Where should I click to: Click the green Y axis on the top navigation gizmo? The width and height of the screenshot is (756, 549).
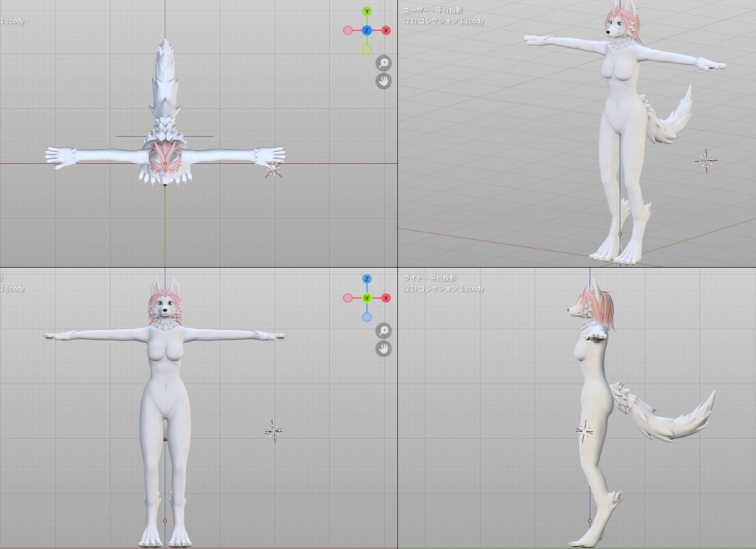(367, 11)
